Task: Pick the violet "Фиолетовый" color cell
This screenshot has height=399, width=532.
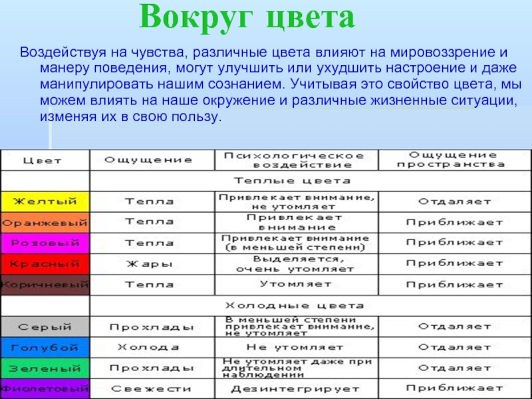Action: click(x=45, y=389)
